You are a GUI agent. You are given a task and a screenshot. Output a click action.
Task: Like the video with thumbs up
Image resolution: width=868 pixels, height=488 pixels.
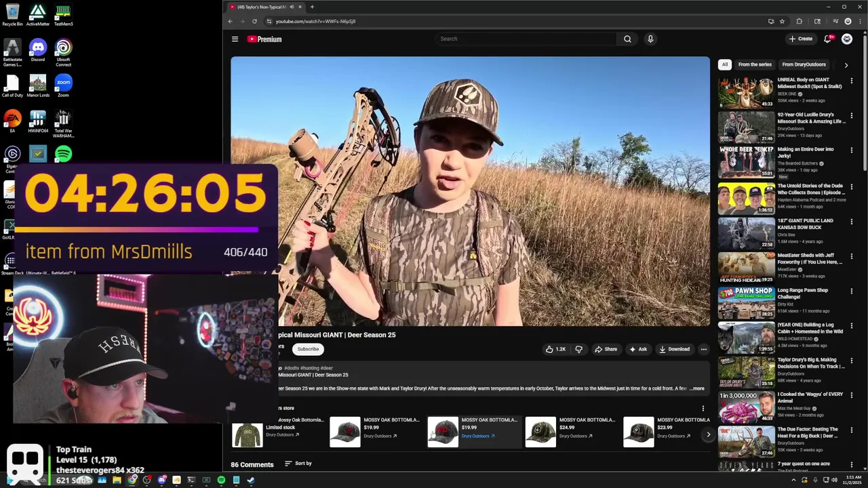(555, 349)
